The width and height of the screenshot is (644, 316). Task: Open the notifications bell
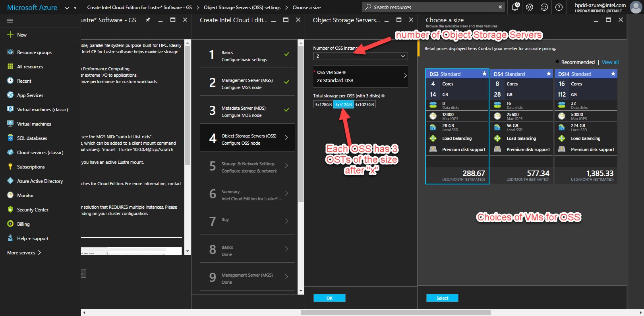(515, 7)
